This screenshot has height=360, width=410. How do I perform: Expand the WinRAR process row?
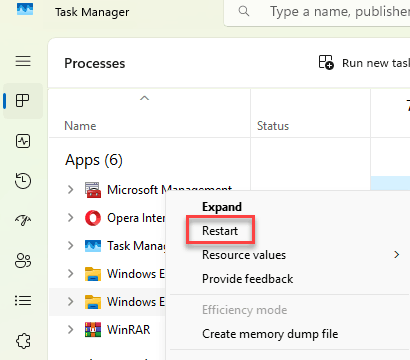pyautogui.click(x=70, y=330)
